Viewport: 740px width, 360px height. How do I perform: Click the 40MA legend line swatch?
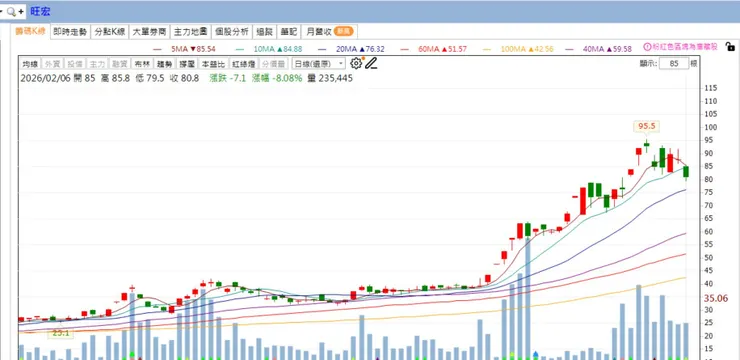(x=569, y=49)
